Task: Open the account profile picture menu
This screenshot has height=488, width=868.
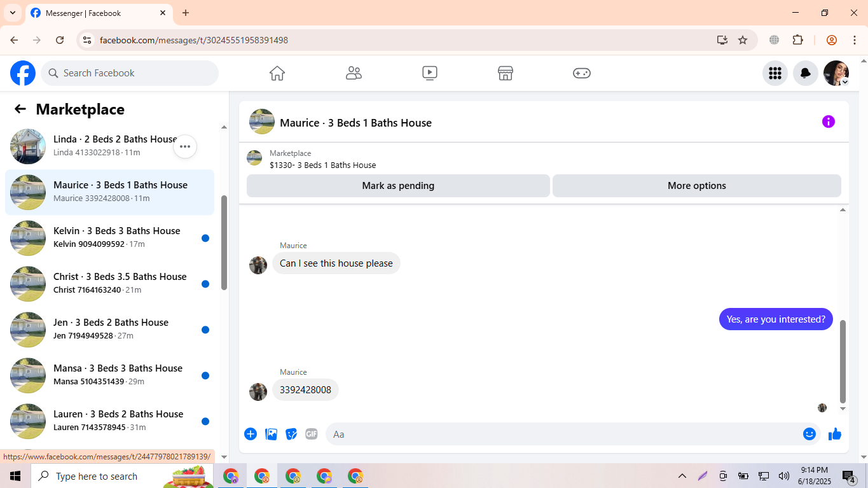Action: click(836, 73)
